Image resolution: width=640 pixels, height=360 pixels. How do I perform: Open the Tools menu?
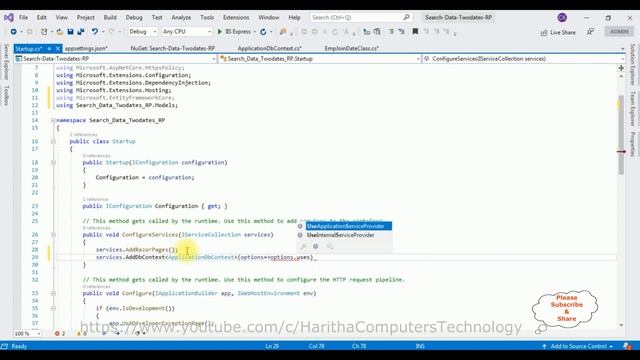click(x=207, y=18)
